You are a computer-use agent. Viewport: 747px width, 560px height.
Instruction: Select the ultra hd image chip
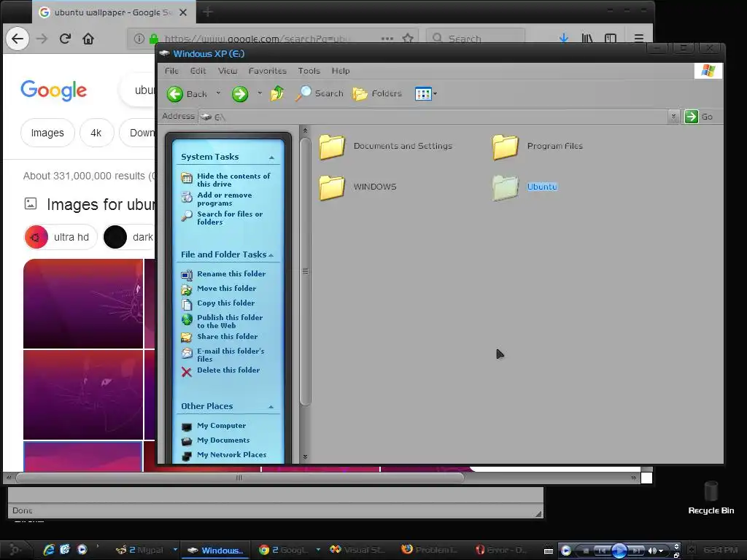(x=61, y=237)
